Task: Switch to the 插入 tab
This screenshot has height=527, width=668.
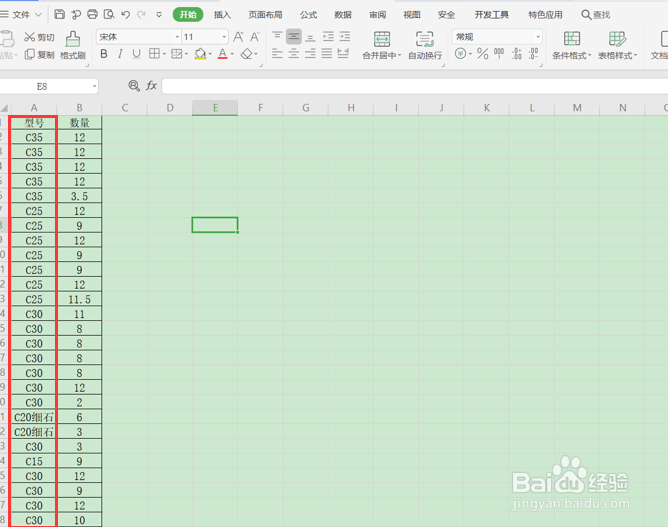Action: (x=222, y=15)
